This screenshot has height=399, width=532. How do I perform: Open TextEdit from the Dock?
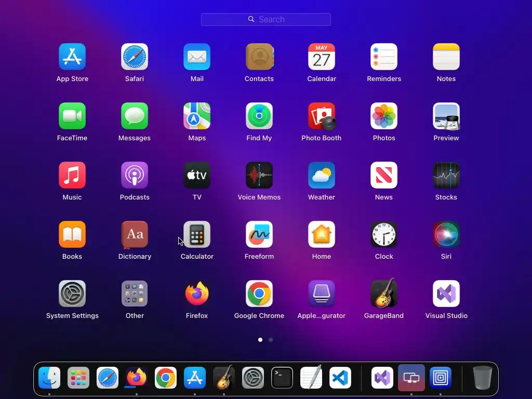(311, 377)
